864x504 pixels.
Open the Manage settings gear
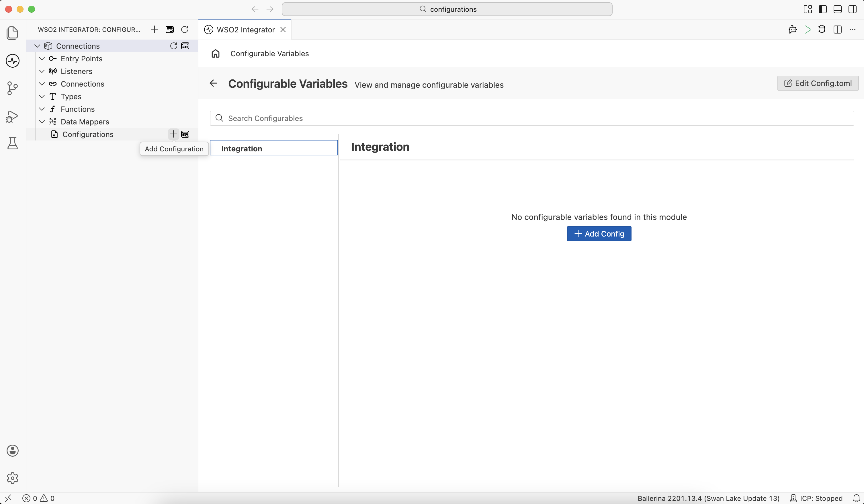(x=13, y=478)
